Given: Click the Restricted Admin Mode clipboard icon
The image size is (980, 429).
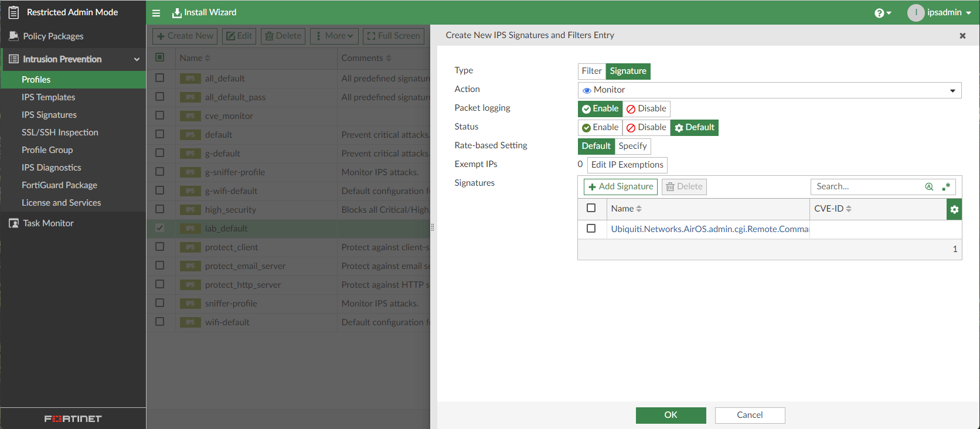Looking at the screenshot, I should point(13,12).
